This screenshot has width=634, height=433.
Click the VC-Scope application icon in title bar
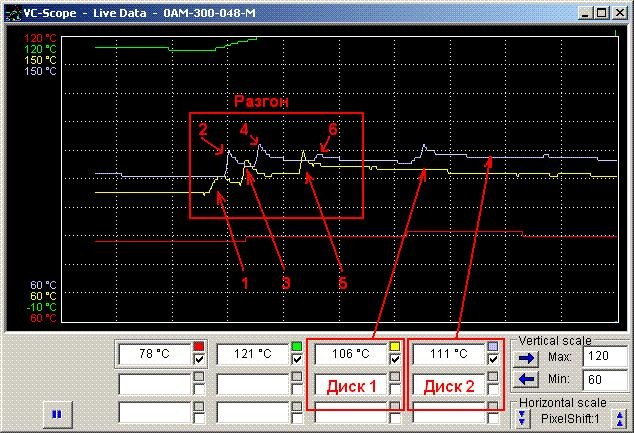click(13, 14)
